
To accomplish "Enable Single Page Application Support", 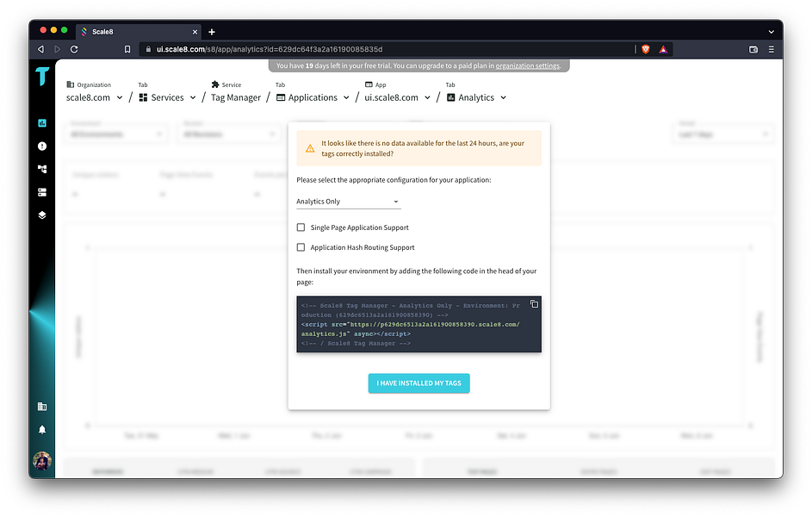I will pos(301,227).
